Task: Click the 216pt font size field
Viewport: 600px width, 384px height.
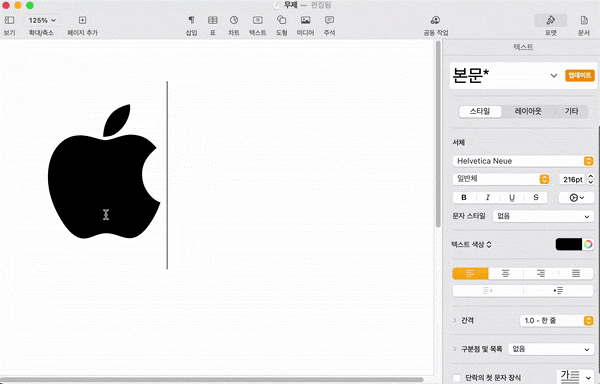Action: click(x=572, y=179)
